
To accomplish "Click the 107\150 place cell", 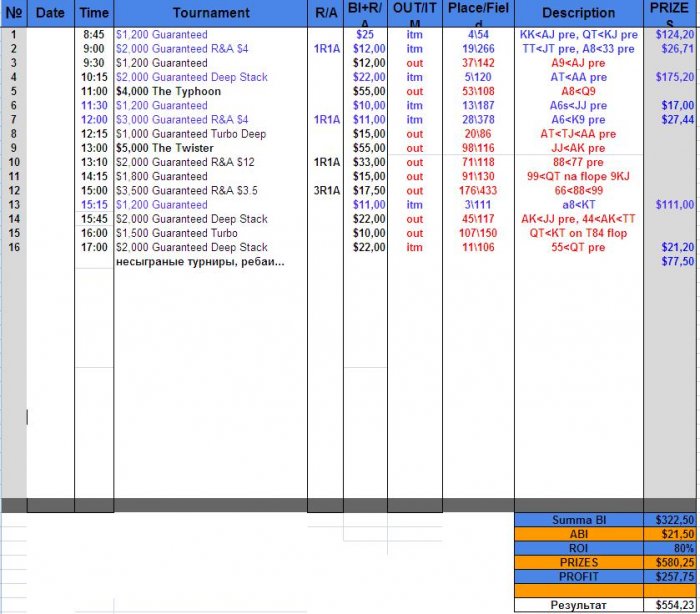I will coord(478,233).
